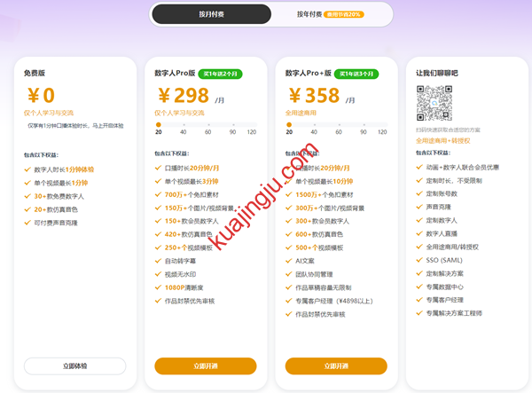Click 数字人时长1分钟体验 feature
Image resolution: width=532 pixels, height=393 pixels.
(x=64, y=169)
